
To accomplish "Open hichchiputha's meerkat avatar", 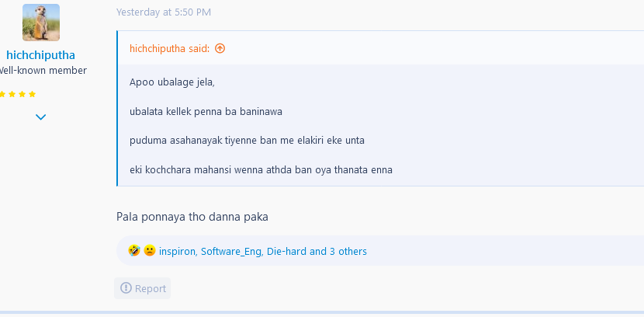I will [41, 23].
